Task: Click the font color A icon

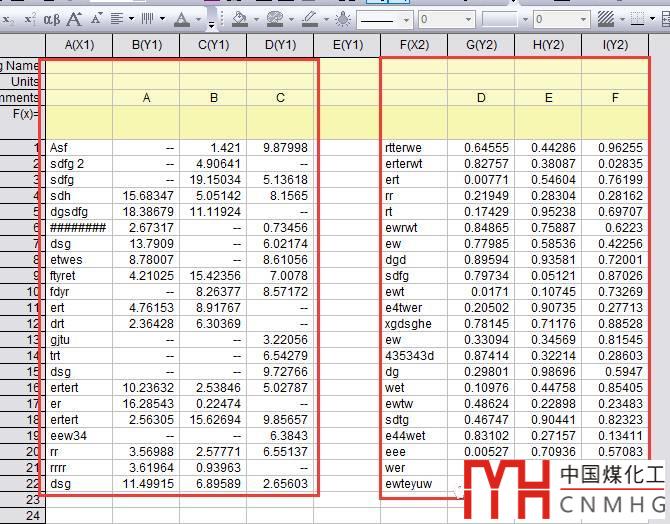Action: (x=181, y=19)
